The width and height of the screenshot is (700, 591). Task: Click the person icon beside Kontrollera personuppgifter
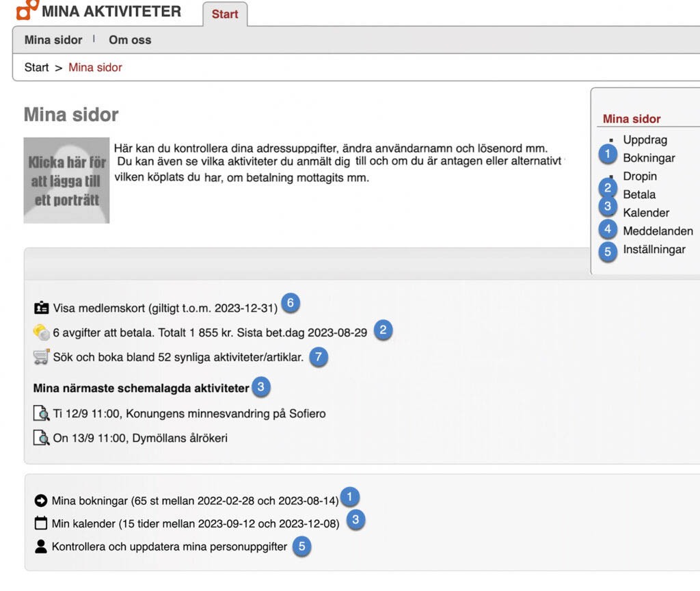pos(41,547)
